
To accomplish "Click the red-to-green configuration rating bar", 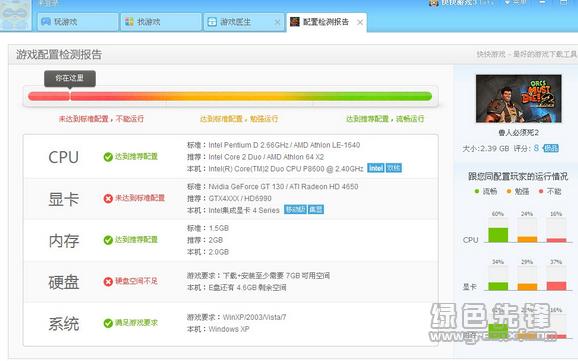I will (x=230, y=96).
